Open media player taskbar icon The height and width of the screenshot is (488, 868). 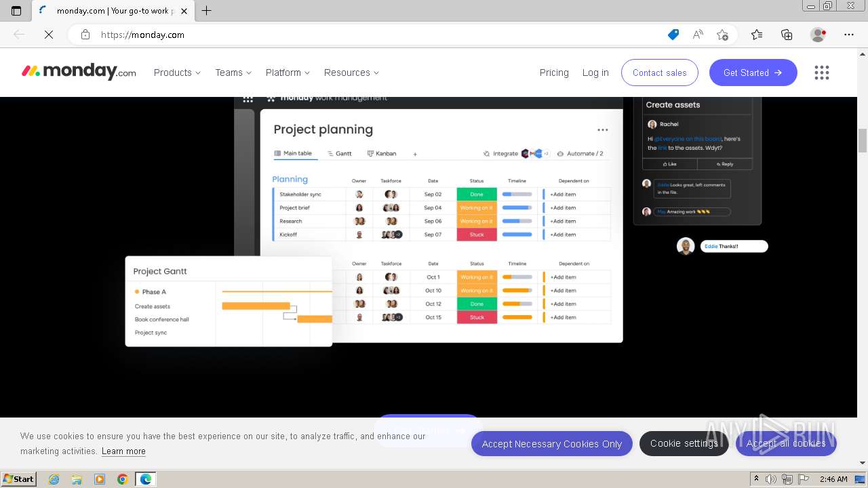click(100, 479)
